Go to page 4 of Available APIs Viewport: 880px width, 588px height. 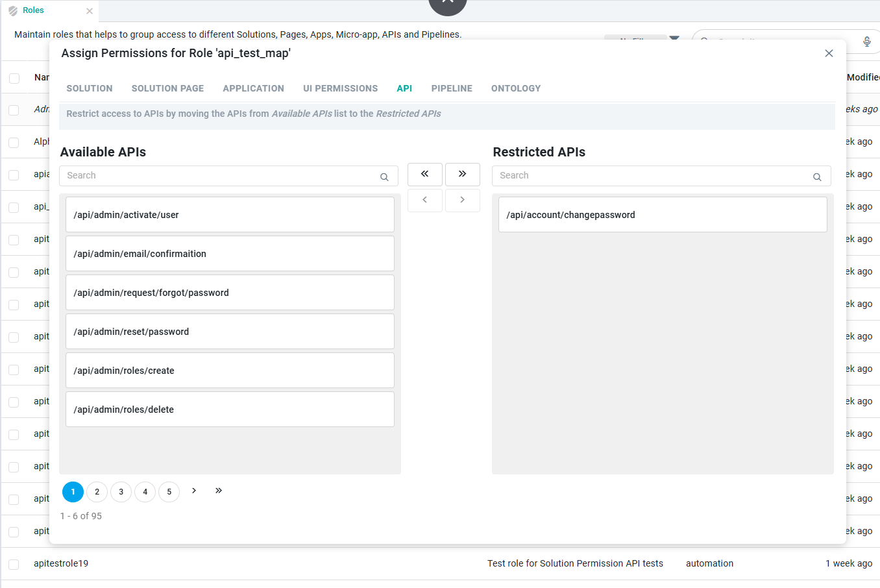(x=145, y=492)
